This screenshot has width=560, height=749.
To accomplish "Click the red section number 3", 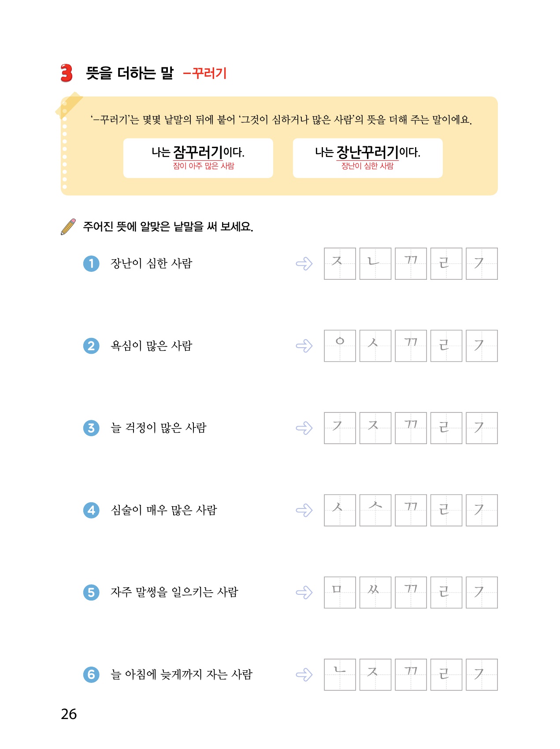I will [67, 73].
